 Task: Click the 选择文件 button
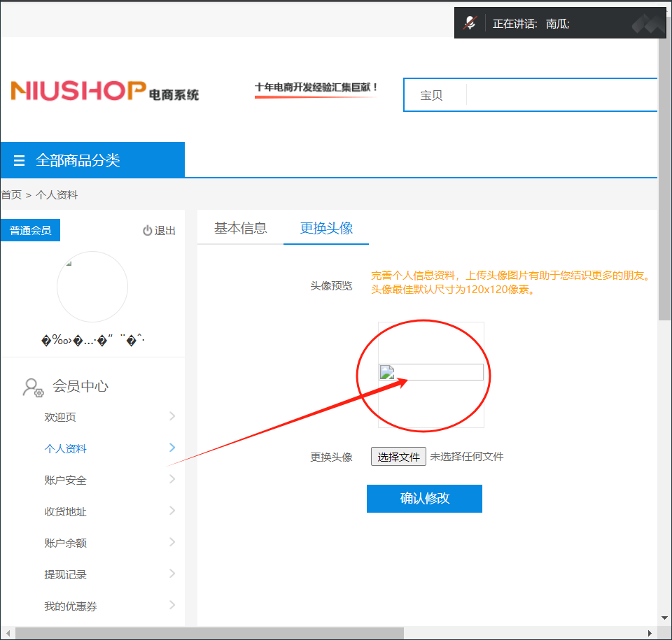398,457
